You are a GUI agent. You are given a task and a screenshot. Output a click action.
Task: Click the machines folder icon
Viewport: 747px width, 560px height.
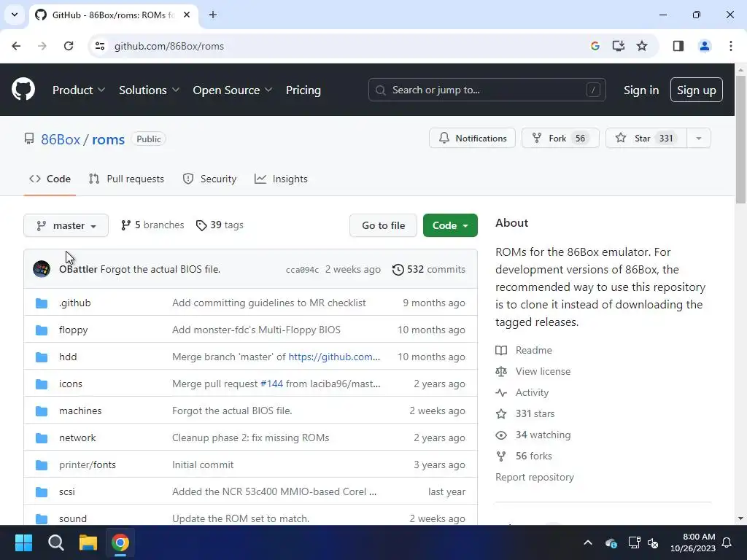pyautogui.click(x=42, y=411)
